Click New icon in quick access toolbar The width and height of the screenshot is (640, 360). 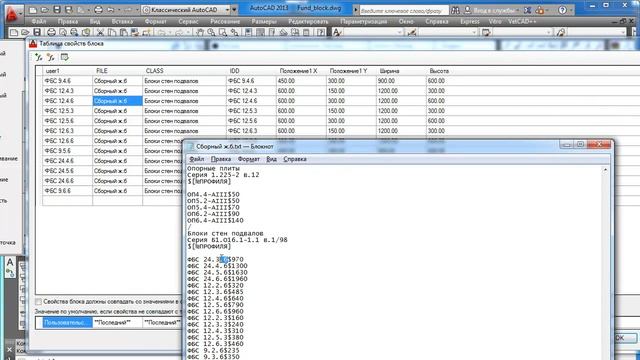coord(33,9)
